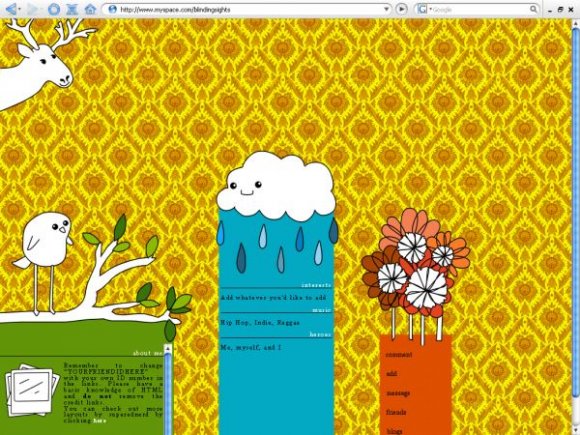Click the 'music' section heading
Image resolution: width=580 pixels, height=435 pixels.
tap(321, 310)
